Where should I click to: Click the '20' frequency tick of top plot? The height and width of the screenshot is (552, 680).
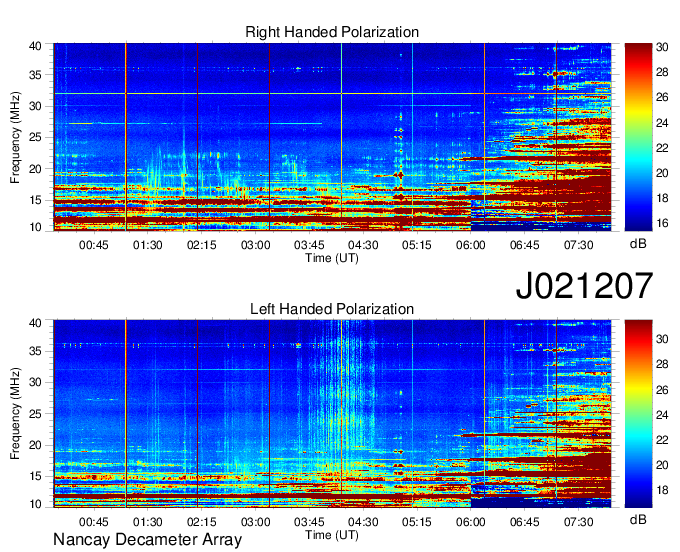click(35, 170)
